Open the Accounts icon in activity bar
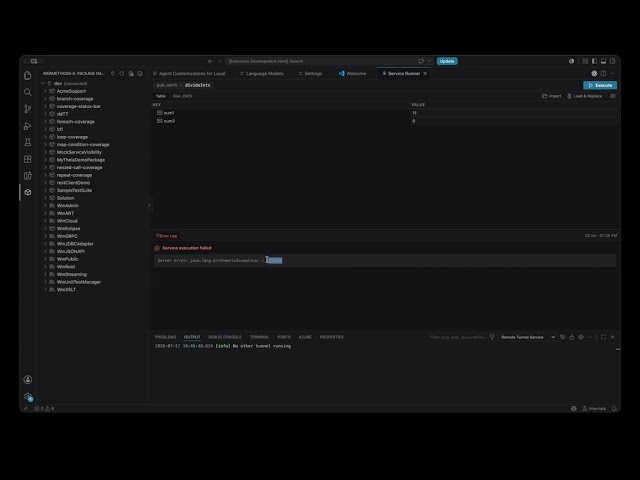Screen dimensions: 640x480 pos(28,380)
